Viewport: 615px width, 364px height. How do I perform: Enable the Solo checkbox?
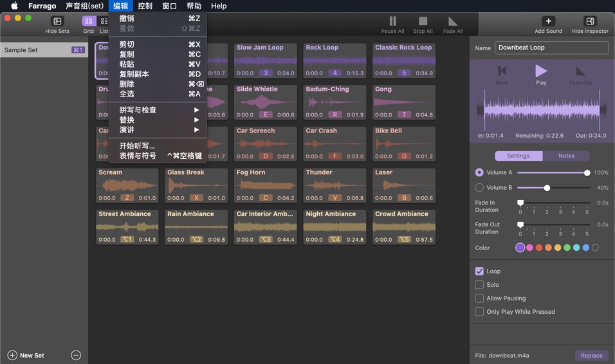(x=479, y=285)
